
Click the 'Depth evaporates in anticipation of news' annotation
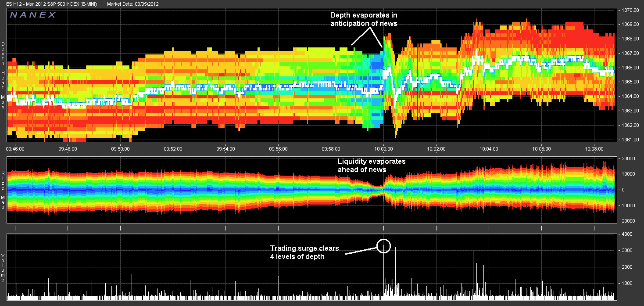[x=364, y=19]
